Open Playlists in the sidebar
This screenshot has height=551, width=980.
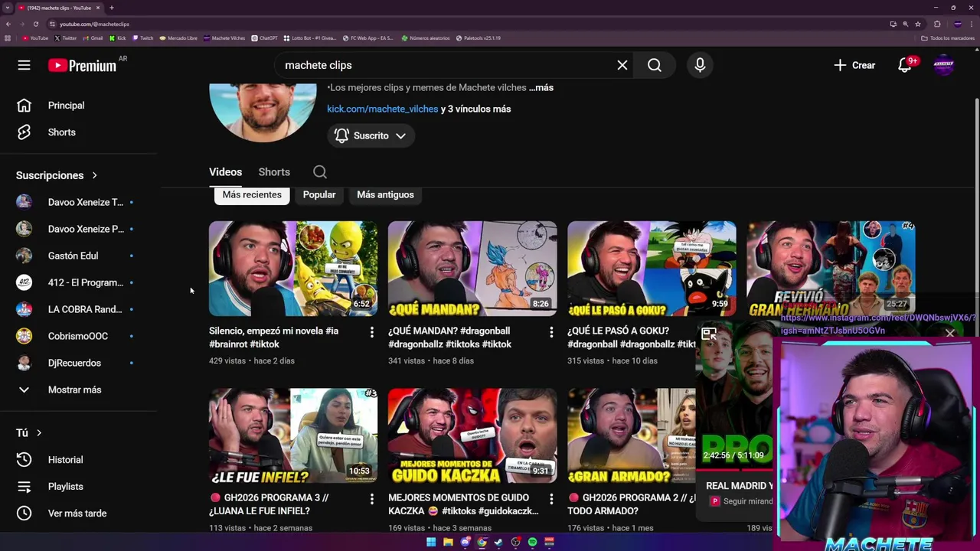65,487
